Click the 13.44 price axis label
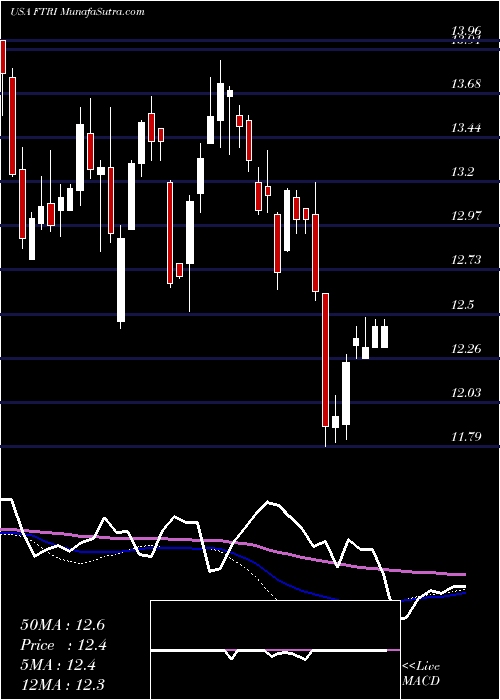500x700 pixels. point(466,128)
